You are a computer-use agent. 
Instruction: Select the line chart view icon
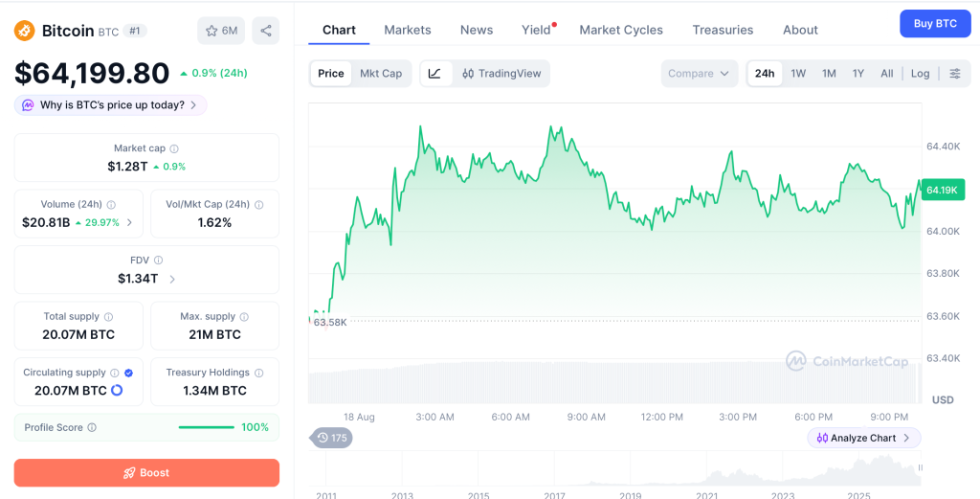435,73
